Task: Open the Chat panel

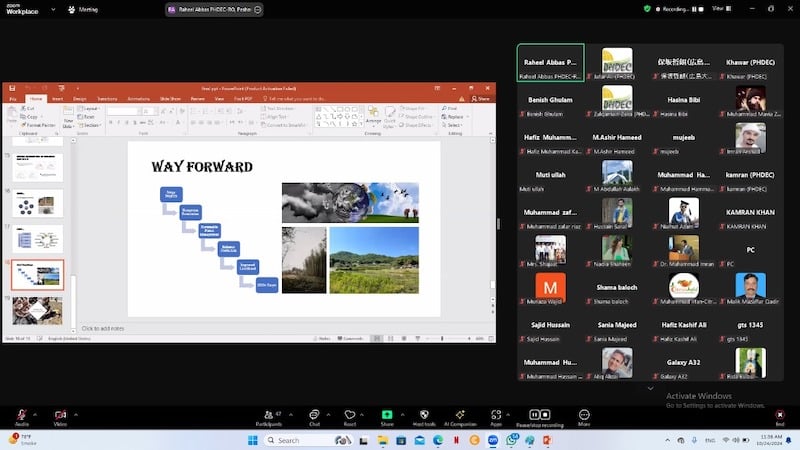Action: [x=314, y=415]
